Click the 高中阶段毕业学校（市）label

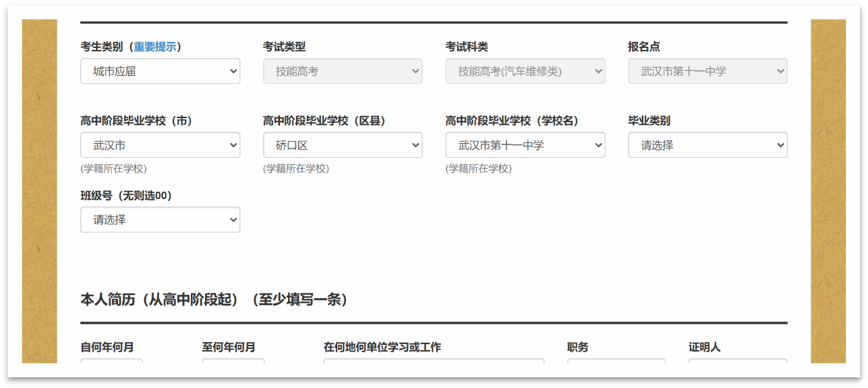pyautogui.click(x=136, y=121)
